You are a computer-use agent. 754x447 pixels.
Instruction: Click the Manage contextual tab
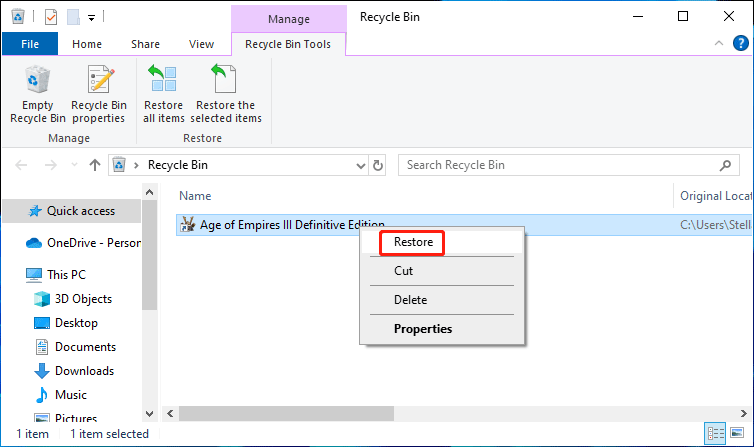289,19
